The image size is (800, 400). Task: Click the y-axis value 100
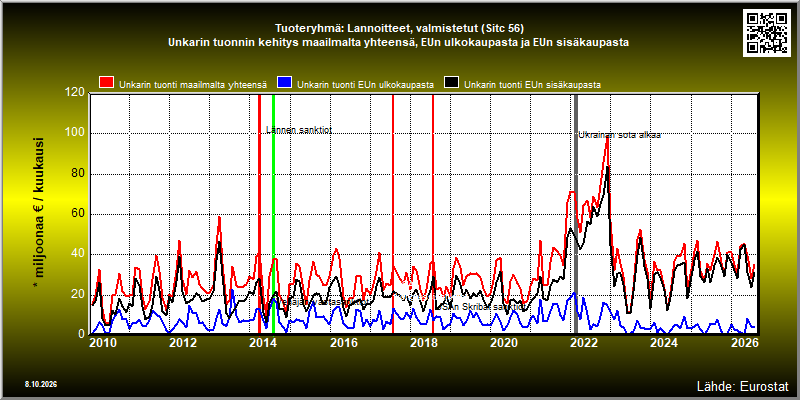pos(76,133)
